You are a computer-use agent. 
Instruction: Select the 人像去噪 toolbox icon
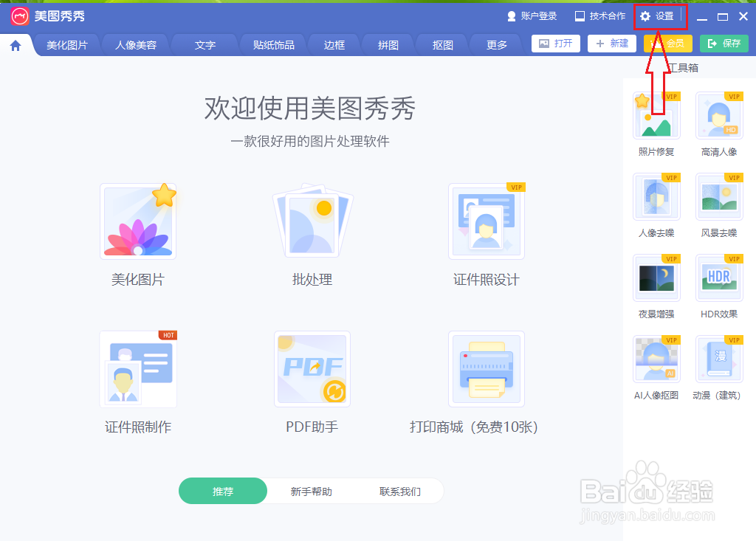point(656,197)
